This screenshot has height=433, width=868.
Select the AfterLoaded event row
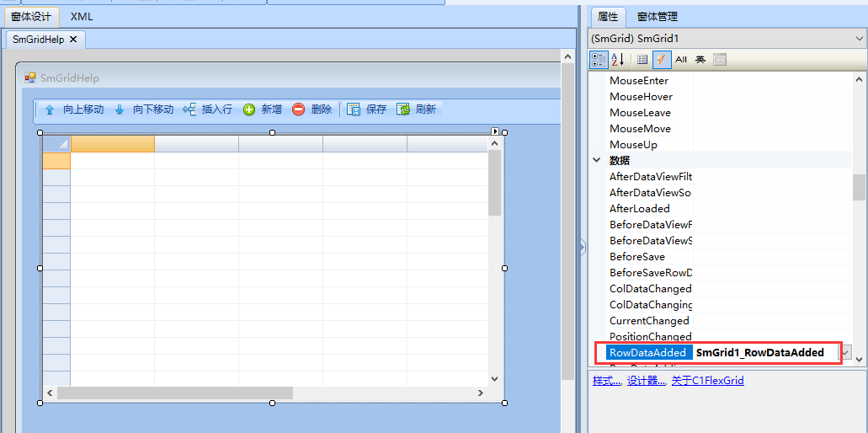click(x=728, y=209)
